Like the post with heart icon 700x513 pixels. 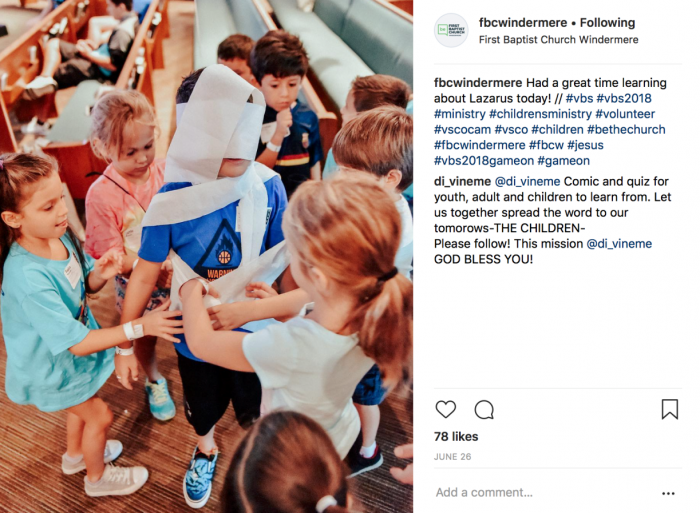coord(446,409)
